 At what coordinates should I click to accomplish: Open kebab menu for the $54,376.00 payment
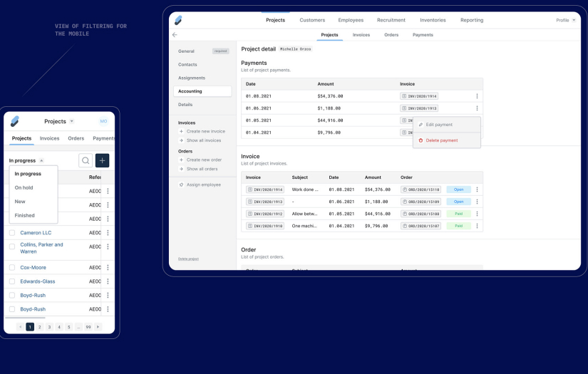tap(477, 96)
